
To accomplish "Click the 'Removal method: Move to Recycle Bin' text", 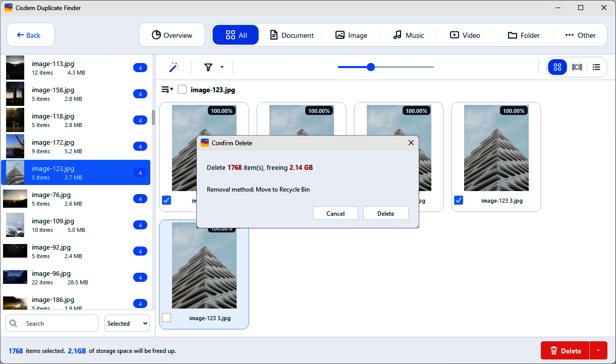I will 258,190.
